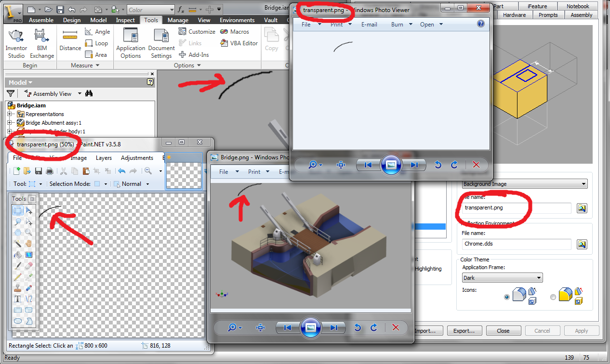Select the Pan hand tool in Paint.NET
The height and width of the screenshot is (364, 610).
[29, 244]
